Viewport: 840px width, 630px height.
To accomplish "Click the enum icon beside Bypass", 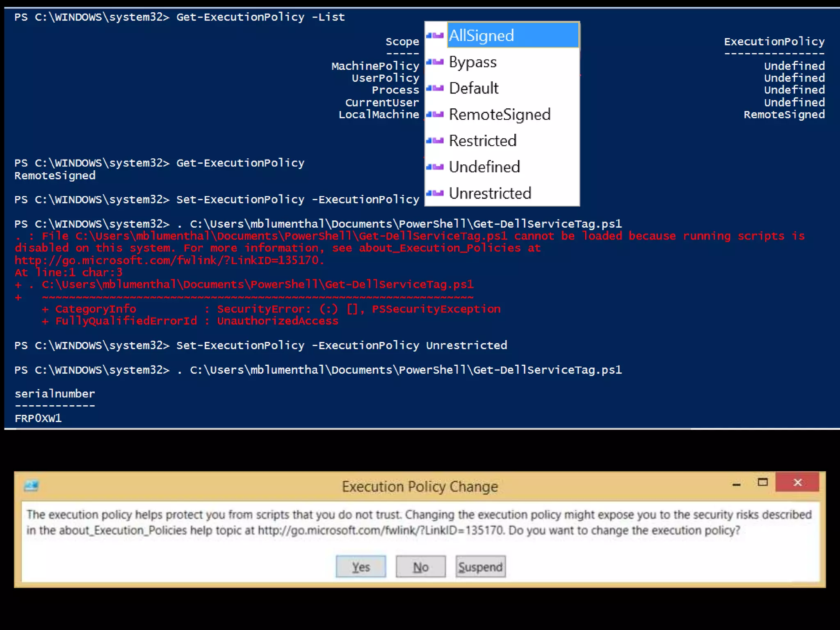I will (x=435, y=62).
